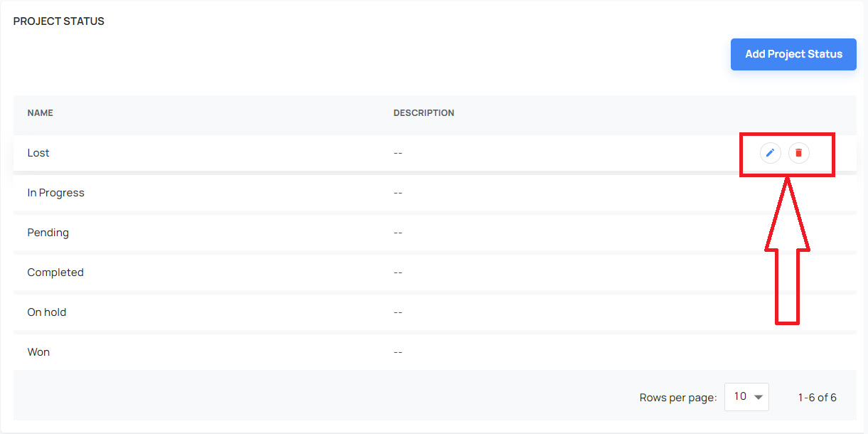This screenshot has height=434, width=868.
Task: Click the Rows per page label
Action: (678, 398)
